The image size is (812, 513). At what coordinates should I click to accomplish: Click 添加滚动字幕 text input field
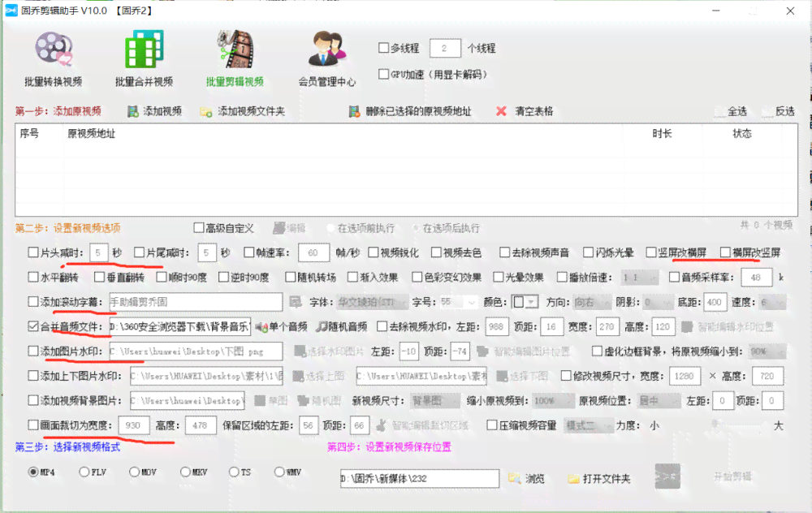196,302
